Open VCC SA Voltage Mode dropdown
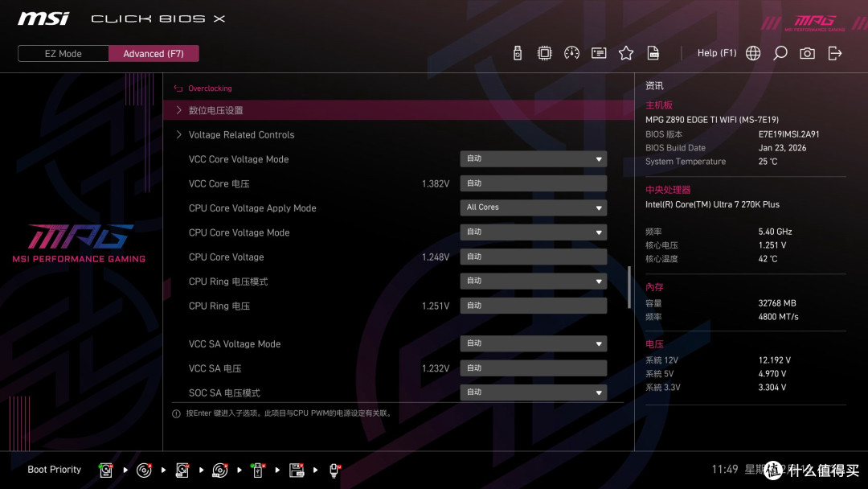The height and width of the screenshot is (489, 868). click(533, 343)
